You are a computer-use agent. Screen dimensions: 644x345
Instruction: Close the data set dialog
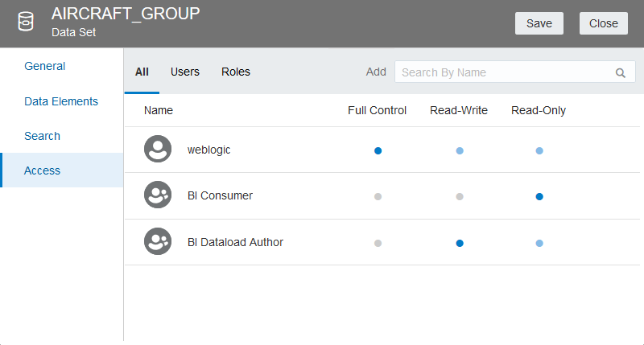[604, 23]
